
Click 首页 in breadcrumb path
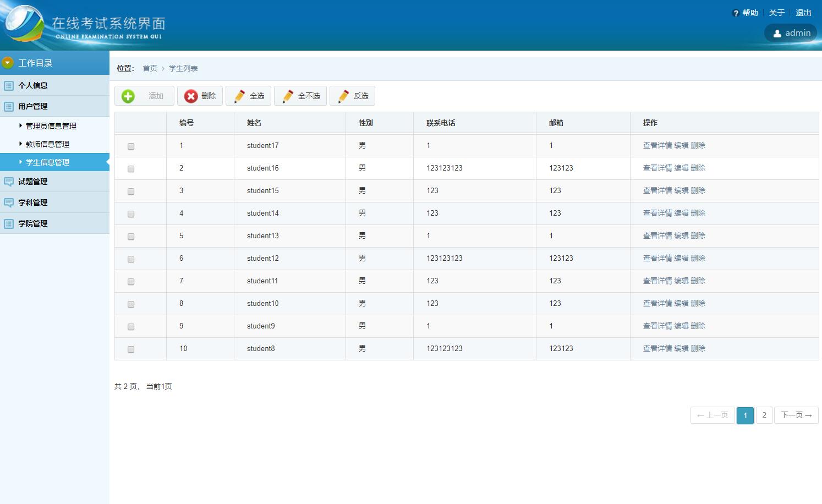pyautogui.click(x=150, y=68)
